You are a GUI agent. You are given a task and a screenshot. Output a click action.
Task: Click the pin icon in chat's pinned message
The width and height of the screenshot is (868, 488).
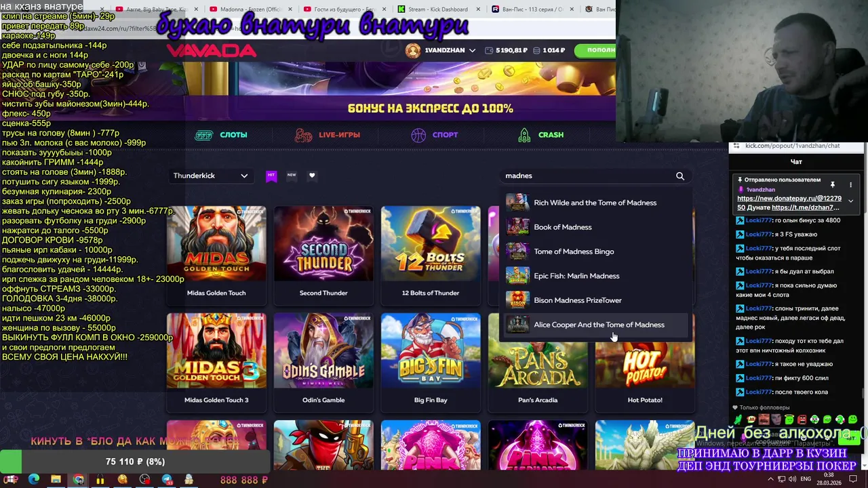click(833, 184)
